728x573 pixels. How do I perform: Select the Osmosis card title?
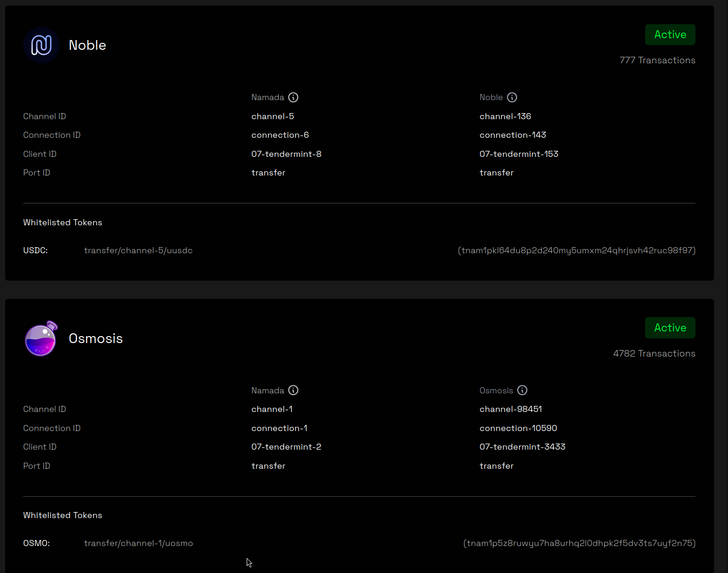tap(96, 338)
